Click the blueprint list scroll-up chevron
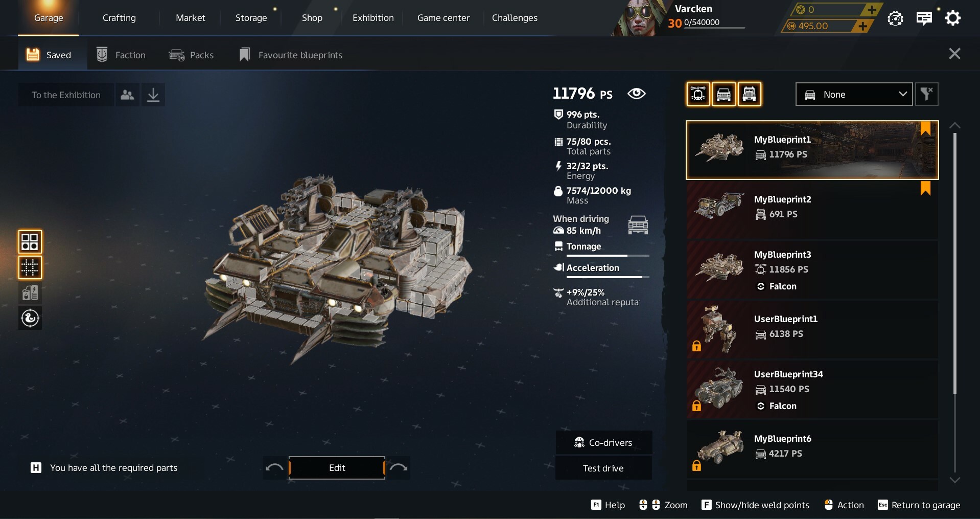 (954, 125)
